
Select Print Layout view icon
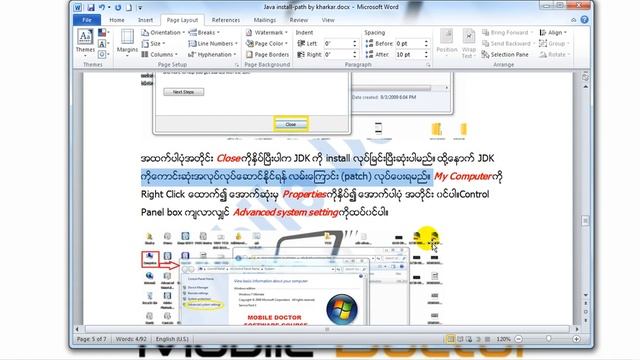451,339
